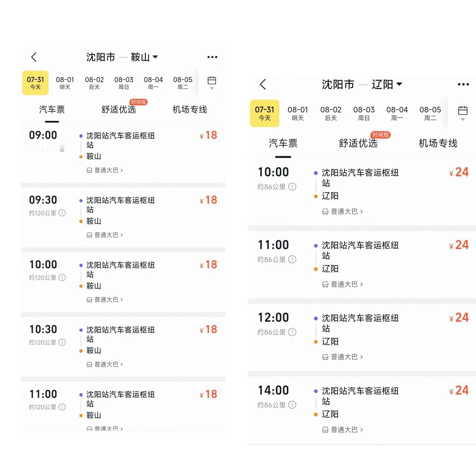Image resolution: width=476 pixels, height=476 pixels.
Task: Switch to 舒适优选 tab on 鞍山 screen
Action: 119,109
